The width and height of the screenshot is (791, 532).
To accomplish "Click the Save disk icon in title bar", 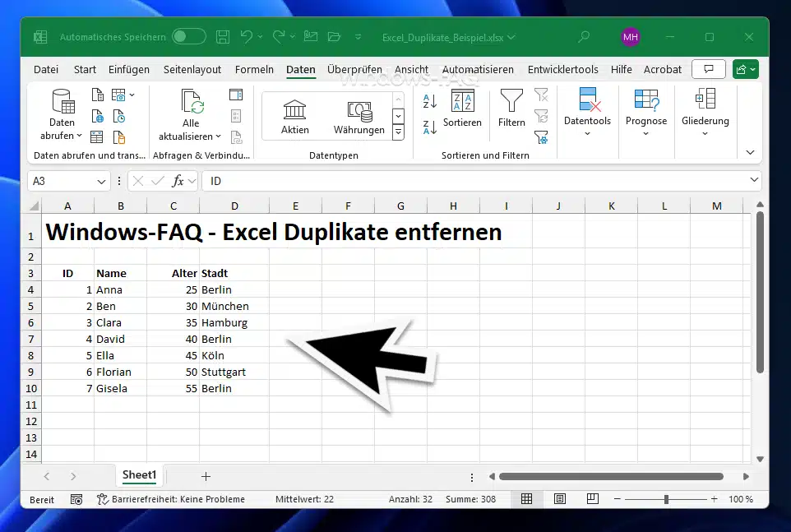I will (x=223, y=37).
